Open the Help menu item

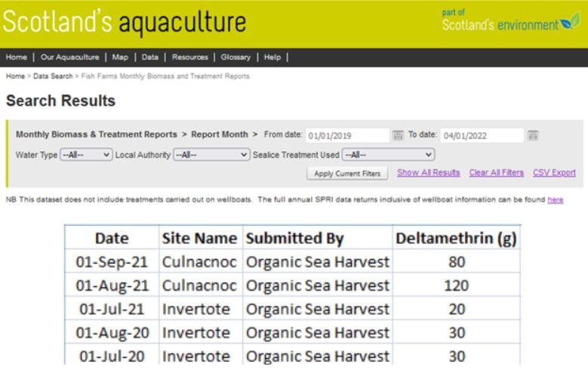click(272, 57)
